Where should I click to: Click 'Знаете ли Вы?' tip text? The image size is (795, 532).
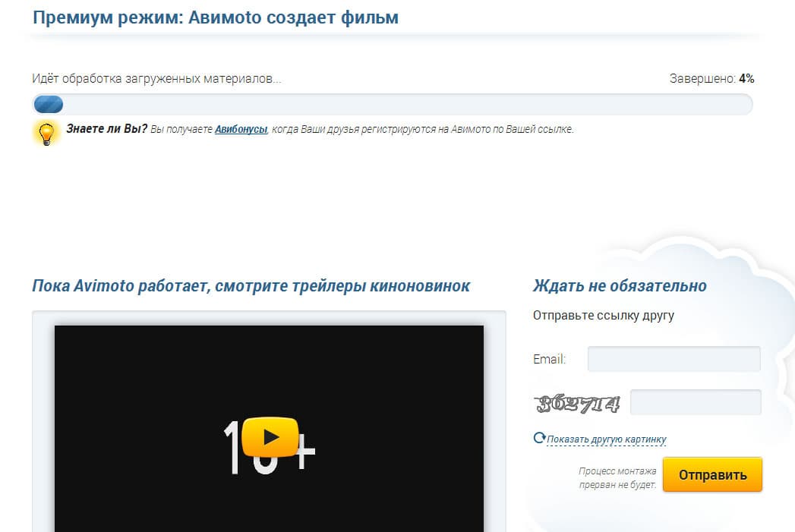pos(106,129)
